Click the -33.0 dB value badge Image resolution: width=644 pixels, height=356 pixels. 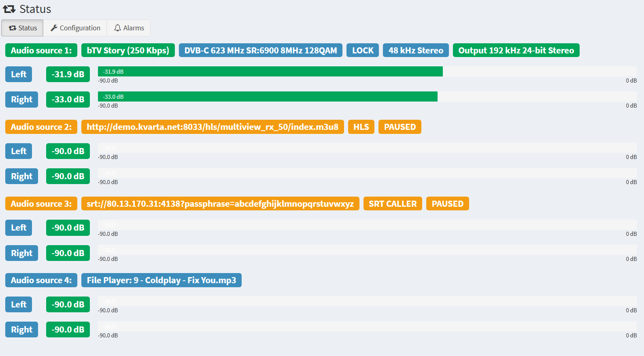coord(68,100)
